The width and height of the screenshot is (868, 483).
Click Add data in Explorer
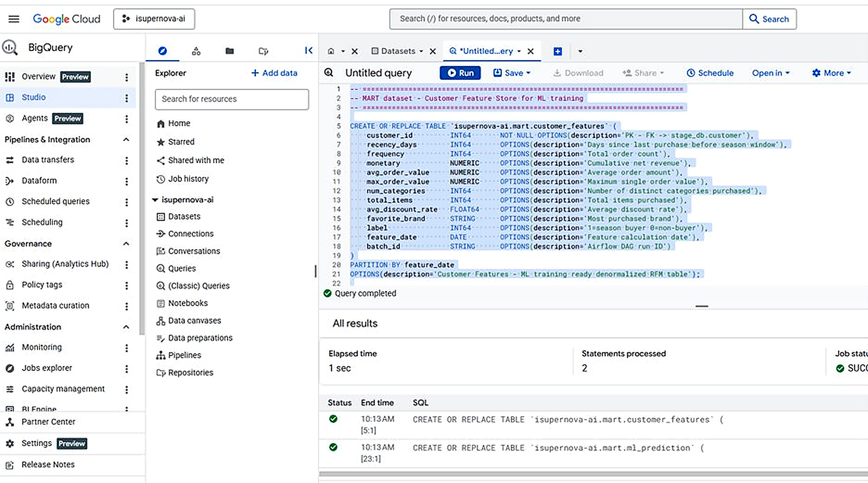pos(274,73)
